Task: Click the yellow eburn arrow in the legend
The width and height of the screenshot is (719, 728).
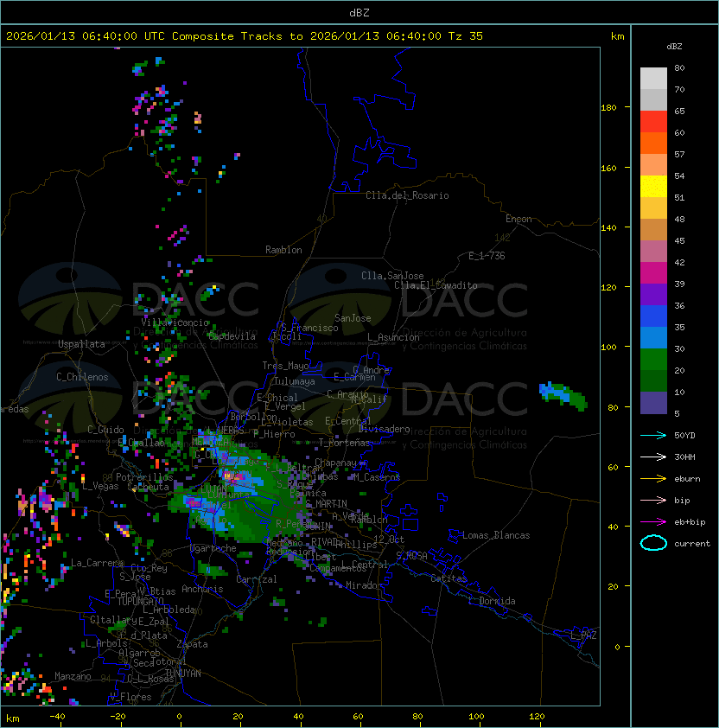Action: [x=653, y=479]
